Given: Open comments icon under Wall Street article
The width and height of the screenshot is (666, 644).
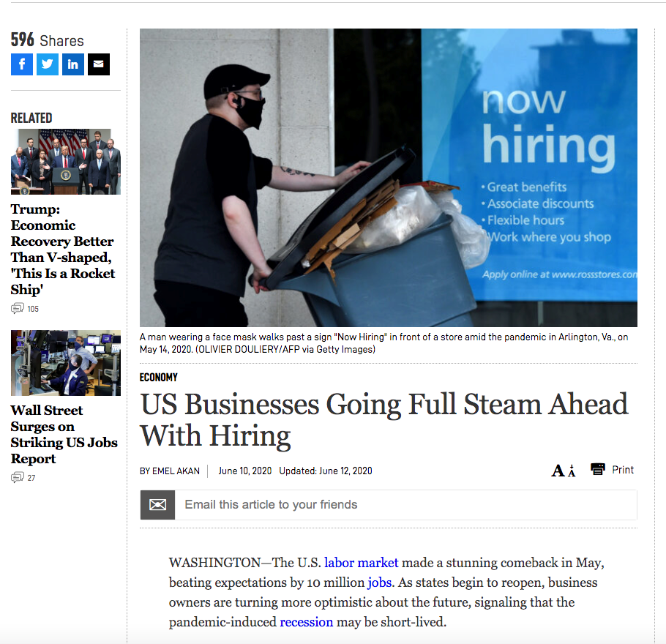Looking at the screenshot, I should pos(18,478).
